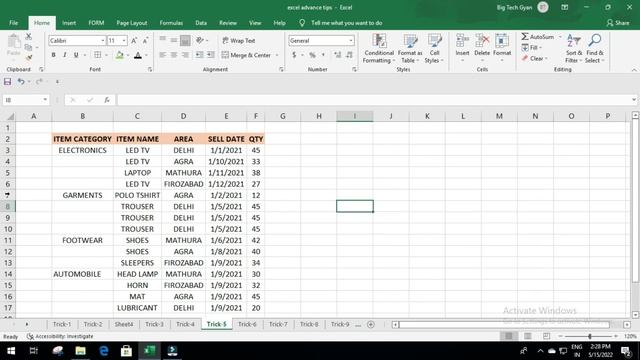Apply the Font Color red A
The image size is (640, 360).
(138, 55)
